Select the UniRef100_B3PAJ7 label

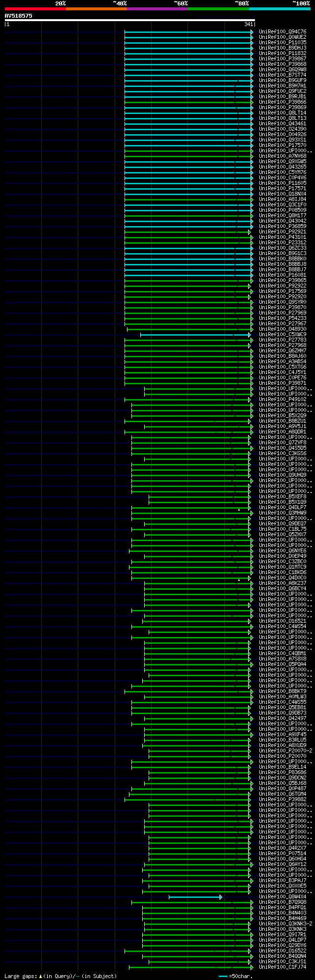click(283, 881)
